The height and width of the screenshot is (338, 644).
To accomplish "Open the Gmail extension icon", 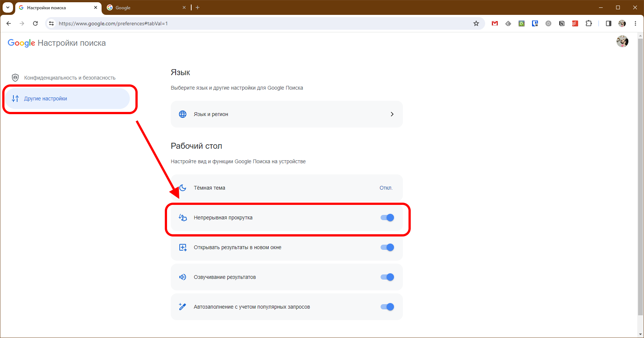I will tap(495, 23).
